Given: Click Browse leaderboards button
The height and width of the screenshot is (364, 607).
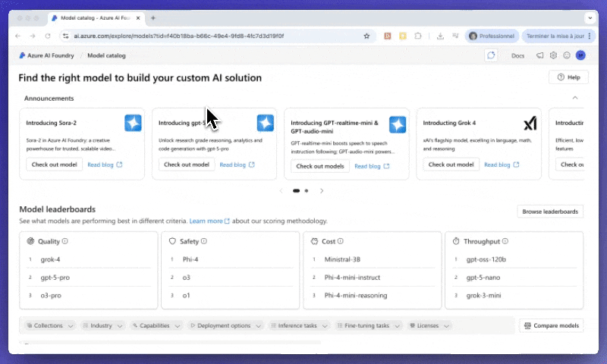Looking at the screenshot, I should [549, 212].
